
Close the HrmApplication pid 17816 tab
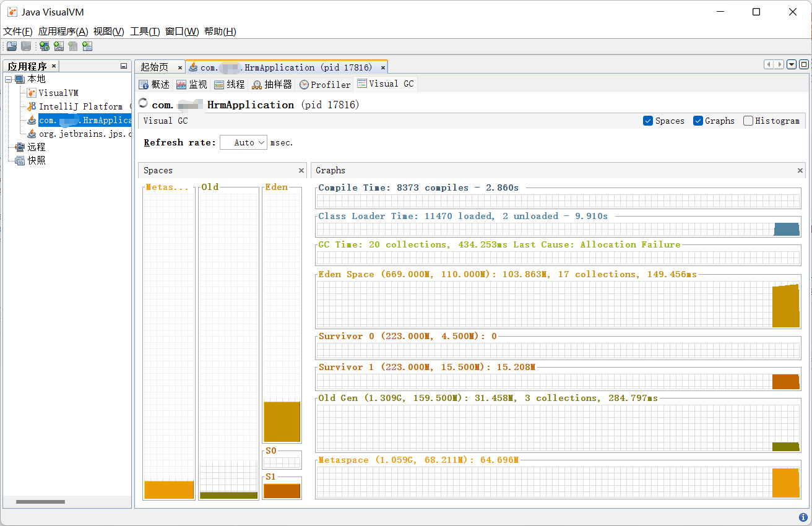point(383,67)
